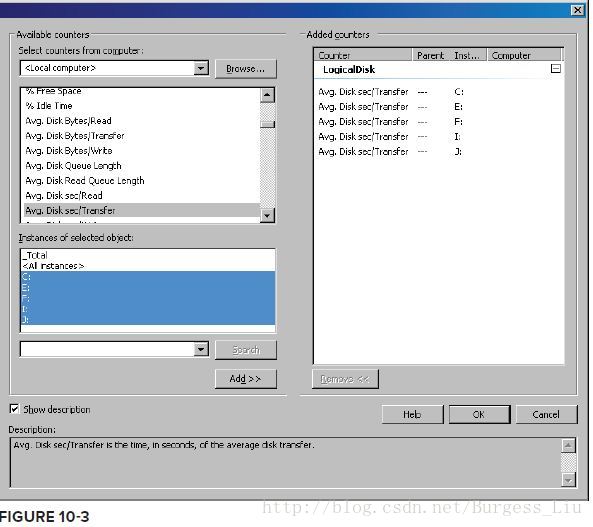Select highlighted Avg. Disk sec/Transfer in available list
This screenshot has width=593, height=527.
142,210
